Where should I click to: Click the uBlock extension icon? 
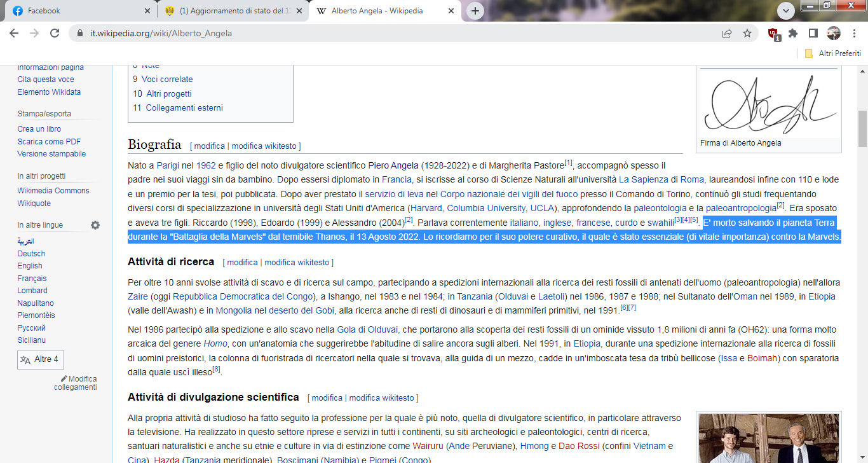tap(773, 33)
